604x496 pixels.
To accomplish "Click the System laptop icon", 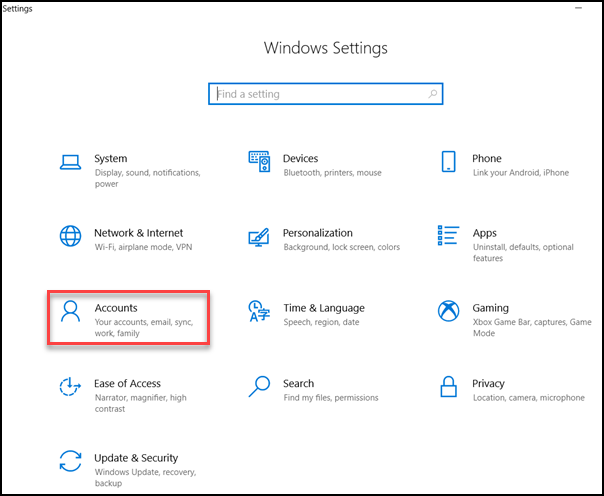I will coord(70,162).
